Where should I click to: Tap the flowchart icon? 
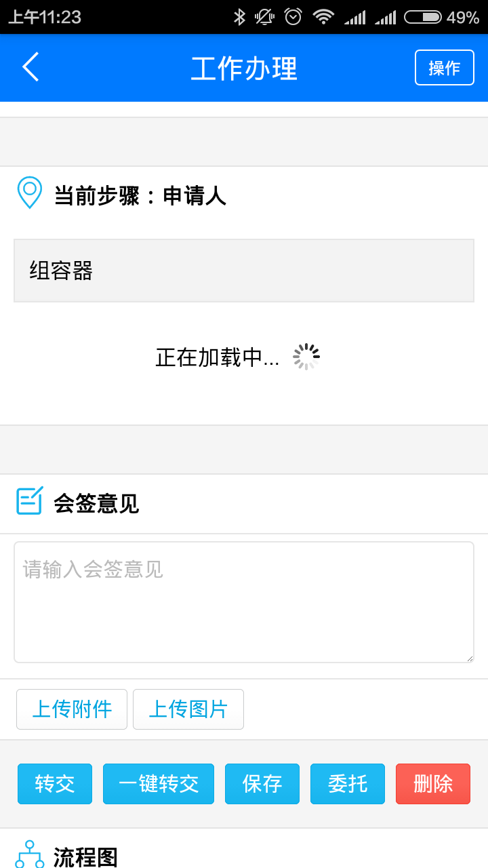click(x=30, y=854)
